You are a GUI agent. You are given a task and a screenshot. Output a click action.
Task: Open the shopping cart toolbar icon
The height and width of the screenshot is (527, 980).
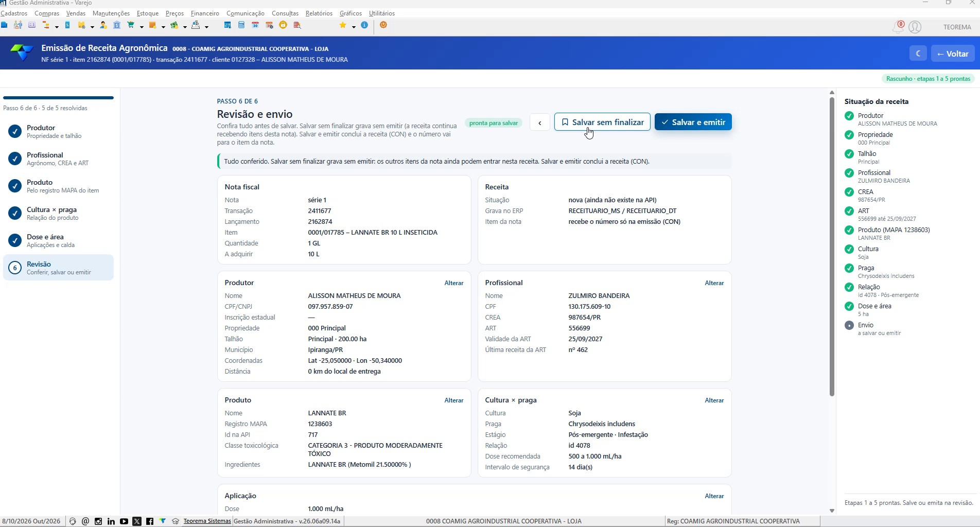(x=131, y=25)
